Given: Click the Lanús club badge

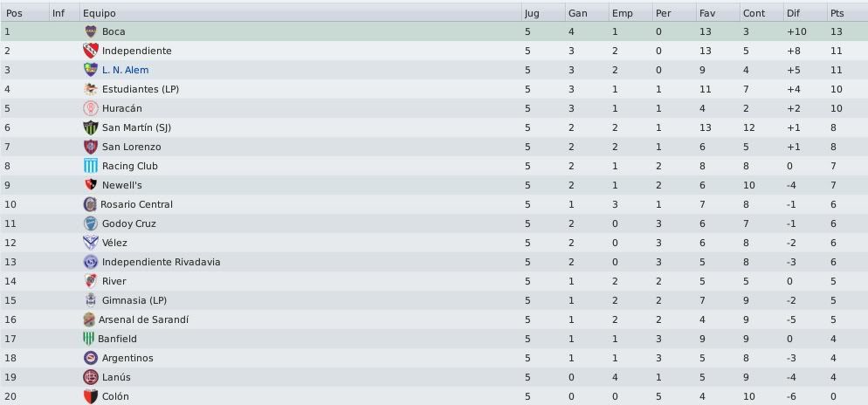Looking at the screenshot, I should (x=91, y=377).
